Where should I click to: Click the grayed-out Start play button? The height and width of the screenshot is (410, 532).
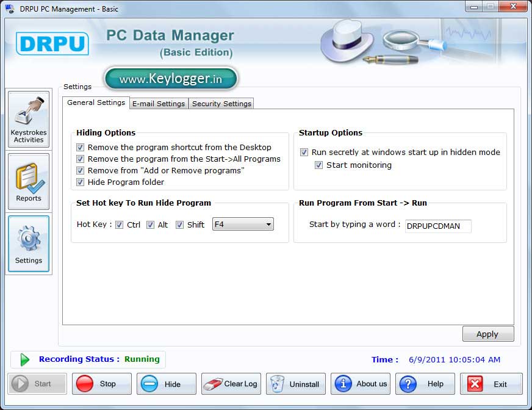[x=37, y=384]
